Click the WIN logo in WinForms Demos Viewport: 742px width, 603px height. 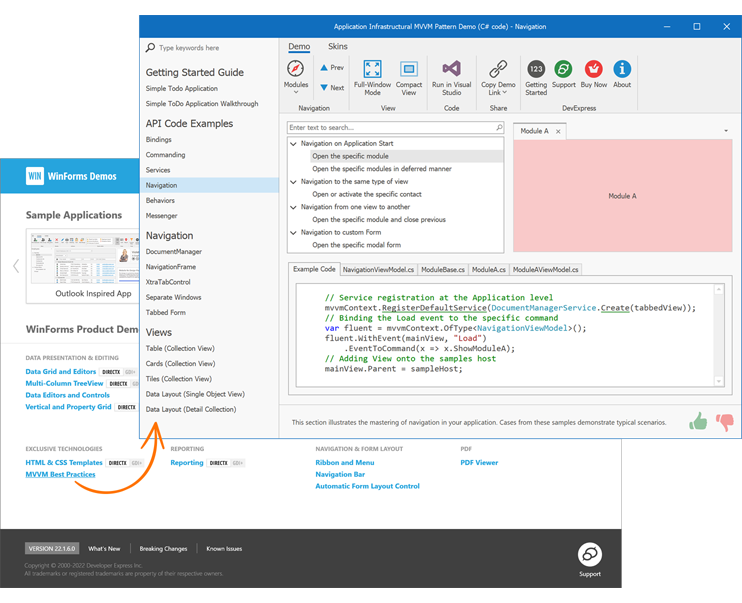coord(35,176)
